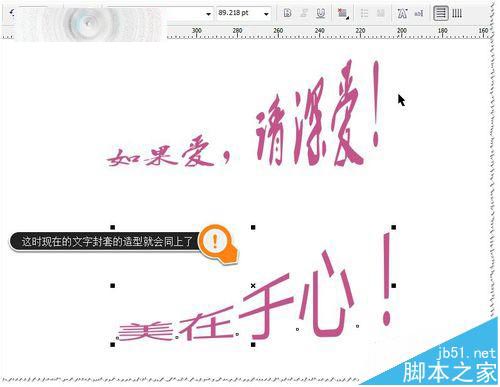Set text direction to horizontal
This screenshot has width=500, height=387.
(441, 13)
